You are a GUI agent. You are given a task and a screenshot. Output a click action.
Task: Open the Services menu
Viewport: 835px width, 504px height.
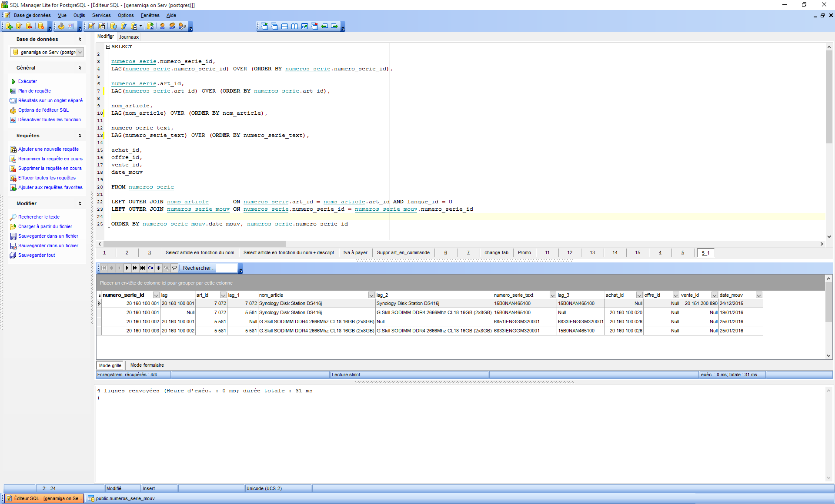tap(101, 15)
